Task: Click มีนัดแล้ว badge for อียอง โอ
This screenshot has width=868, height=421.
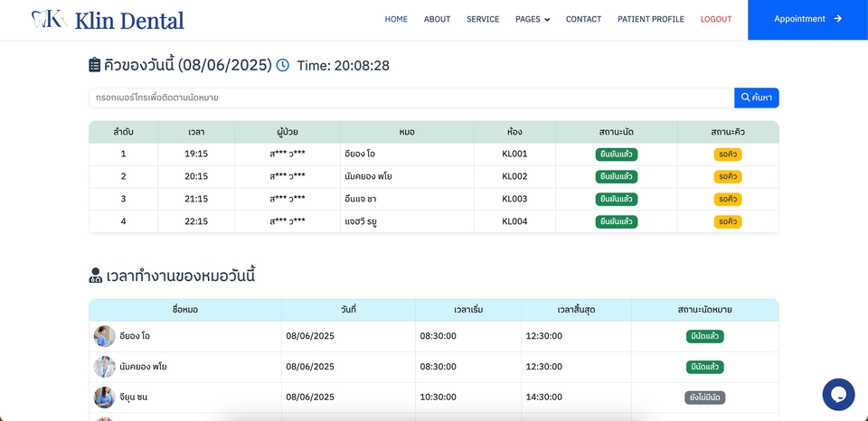Action: click(x=704, y=336)
